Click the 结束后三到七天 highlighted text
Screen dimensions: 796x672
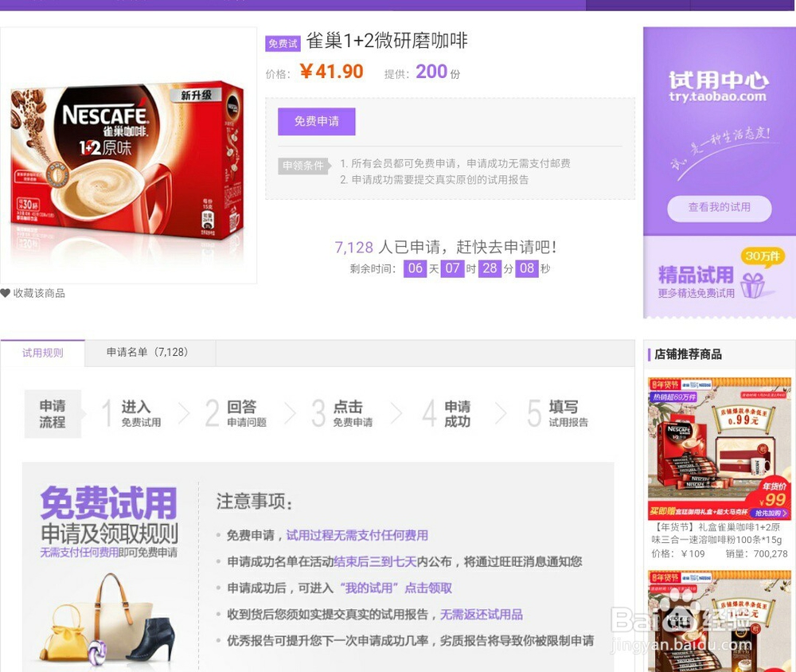click(375, 562)
